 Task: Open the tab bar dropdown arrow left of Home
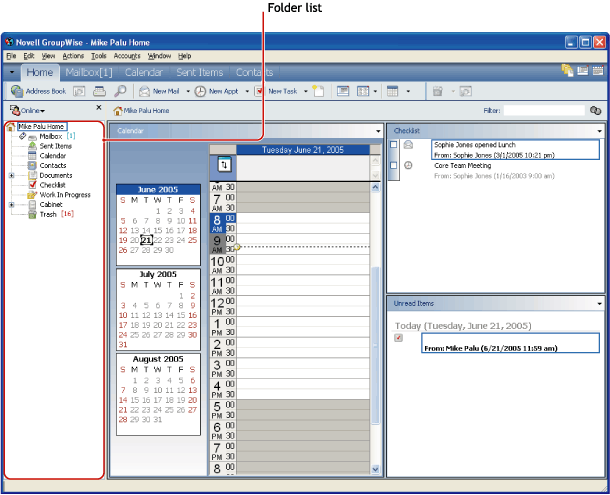pyautogui.click(x=12, y=72)
